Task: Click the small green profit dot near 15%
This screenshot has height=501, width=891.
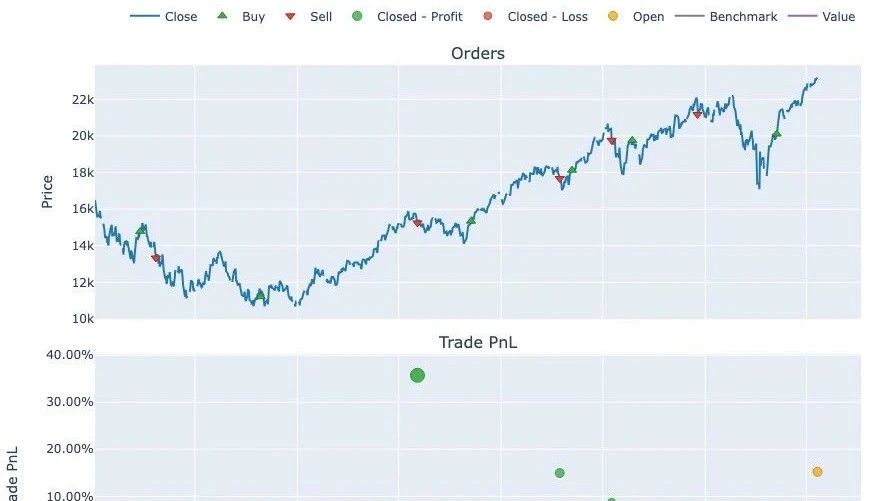Action: 560,473
